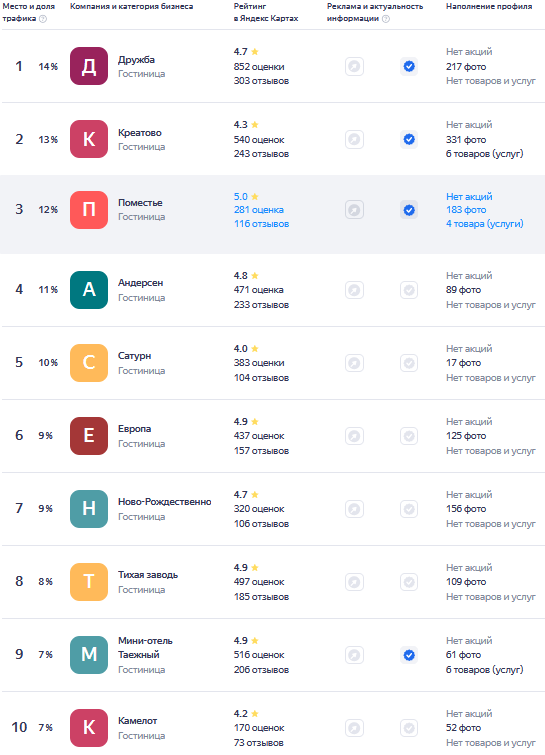
Task: Click the company name Европа
Action: pos(134,429)
